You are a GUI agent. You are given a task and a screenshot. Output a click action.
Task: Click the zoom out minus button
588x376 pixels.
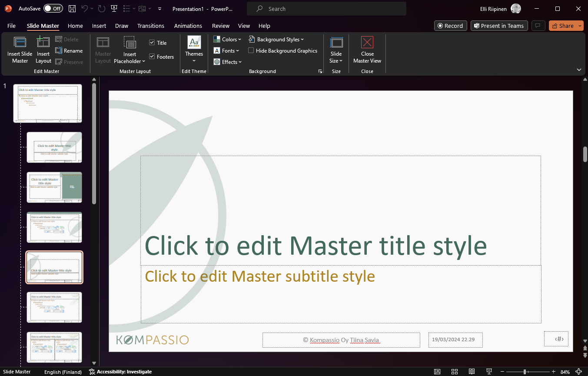502,372
